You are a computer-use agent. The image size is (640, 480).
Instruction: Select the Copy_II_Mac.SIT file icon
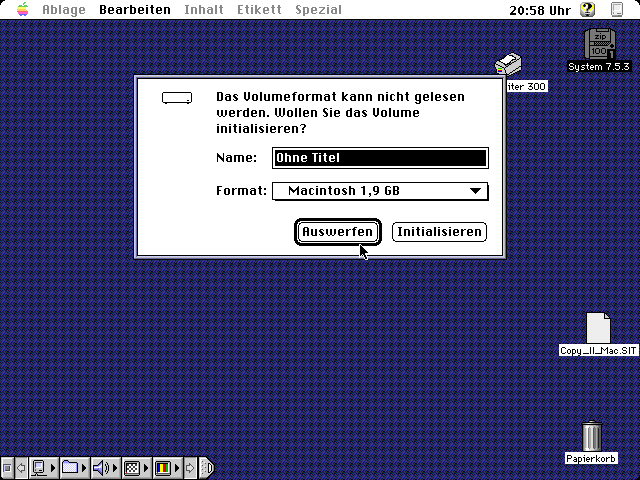pyautogui.click(x=598, y=328)
